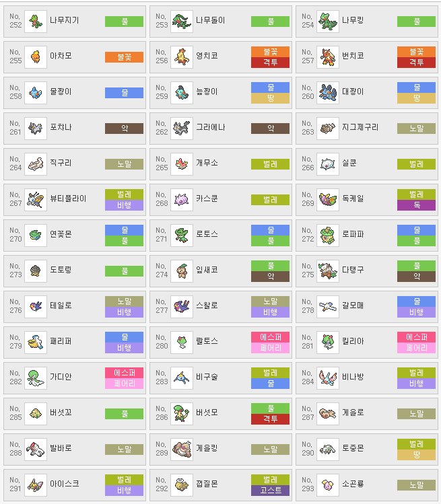
Task: Click the 에스퍼 type badge for 가디안
Action: (x=124, y=373)
